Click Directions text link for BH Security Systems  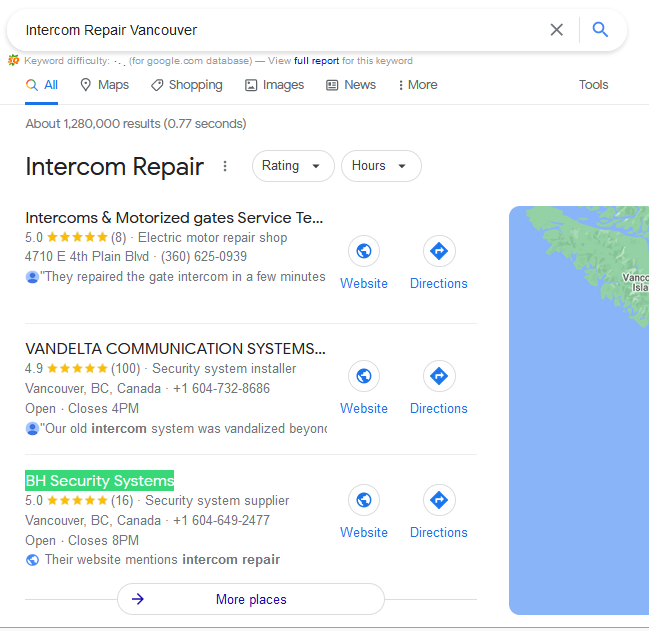pos(439,533)
